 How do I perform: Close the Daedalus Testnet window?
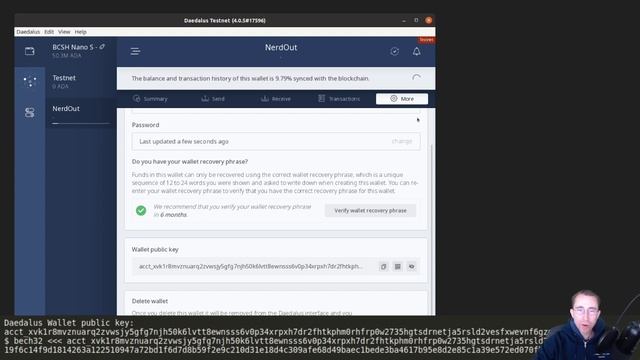[429, 20]
